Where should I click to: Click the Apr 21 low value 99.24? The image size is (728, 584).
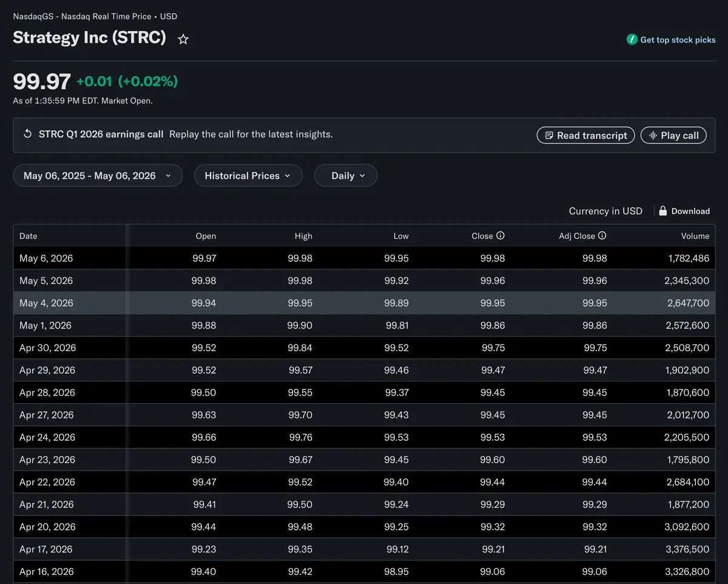397,505
